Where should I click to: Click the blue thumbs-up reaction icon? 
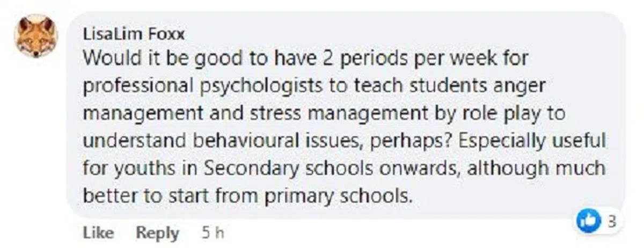pyautogui.click(x=588, y=221)
